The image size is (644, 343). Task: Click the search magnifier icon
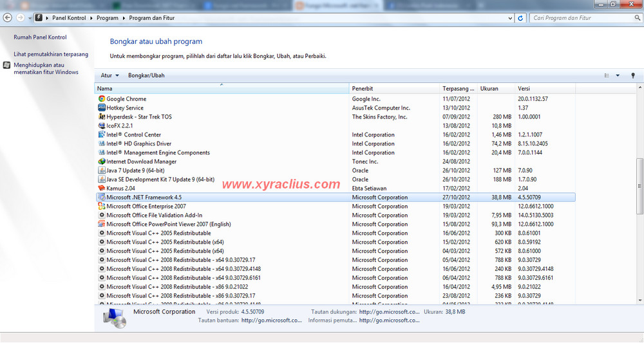pyautogui.click(x=638, y=18)
